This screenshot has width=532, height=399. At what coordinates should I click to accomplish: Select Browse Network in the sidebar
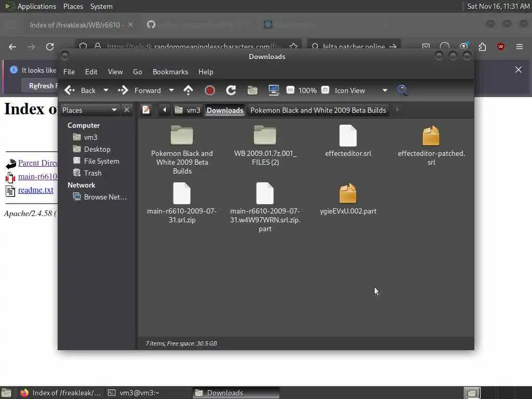(x=100, y=197)
